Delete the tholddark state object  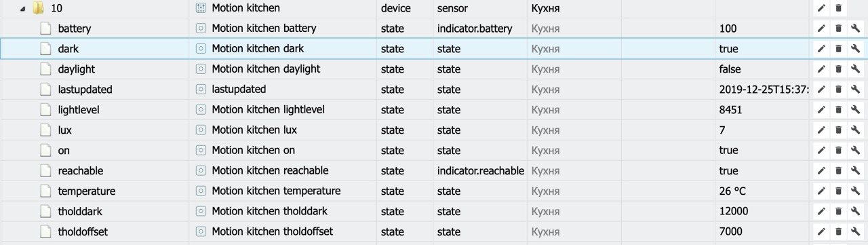click(x=838, y=211)
